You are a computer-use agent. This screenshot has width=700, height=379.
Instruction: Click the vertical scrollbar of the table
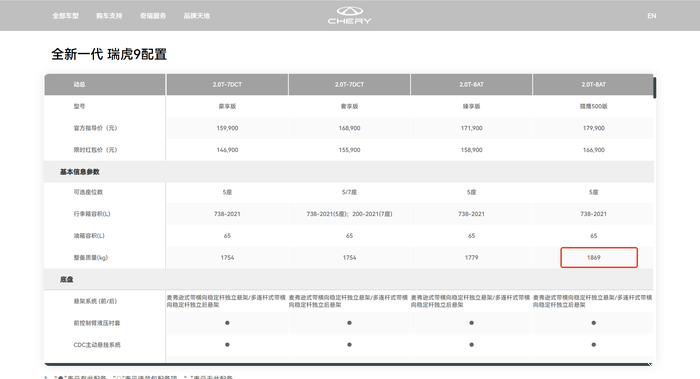pos(654,88)
